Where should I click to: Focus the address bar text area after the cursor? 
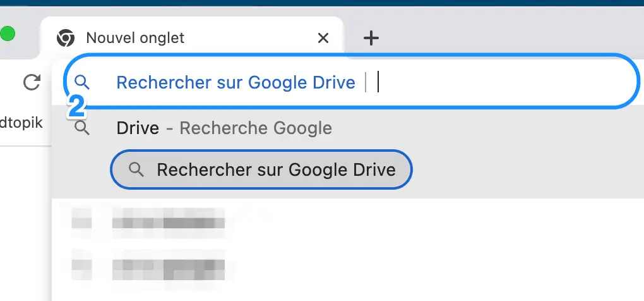pyautogui.click(x=505, y=82)
